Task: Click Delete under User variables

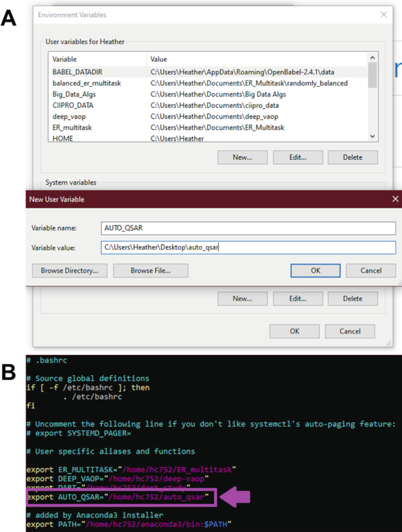Action: 353,157
